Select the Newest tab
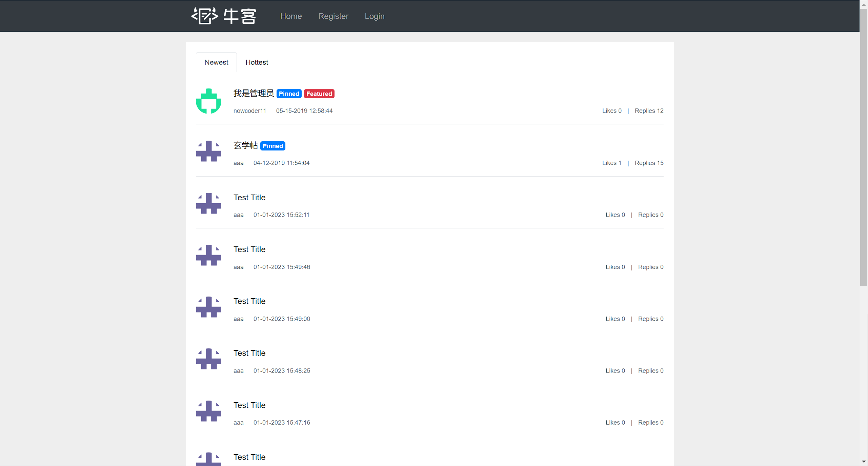 tap(216, 62)
